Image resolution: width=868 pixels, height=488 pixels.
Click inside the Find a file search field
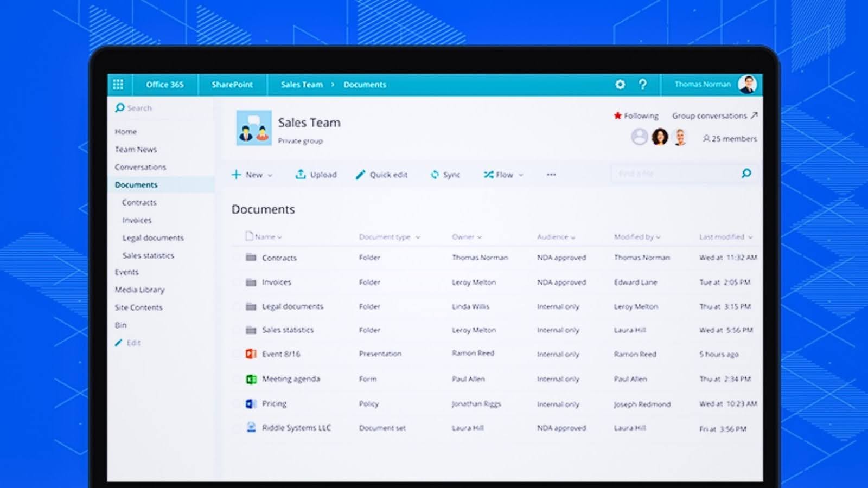667,174
